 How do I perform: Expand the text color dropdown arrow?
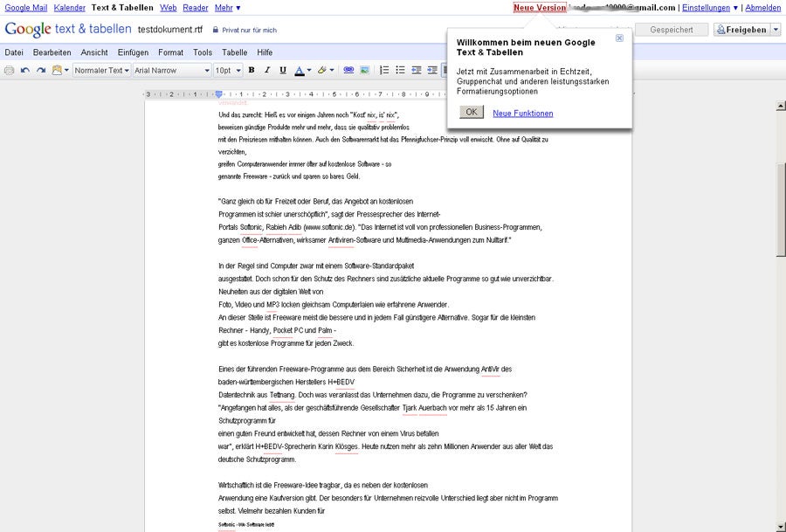point(309,71)
